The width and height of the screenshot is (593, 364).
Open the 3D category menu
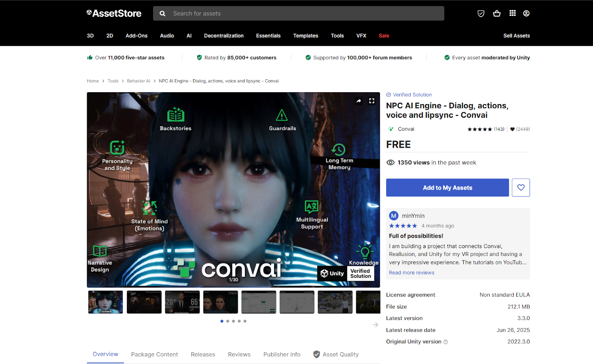click(x=90, y=36)
